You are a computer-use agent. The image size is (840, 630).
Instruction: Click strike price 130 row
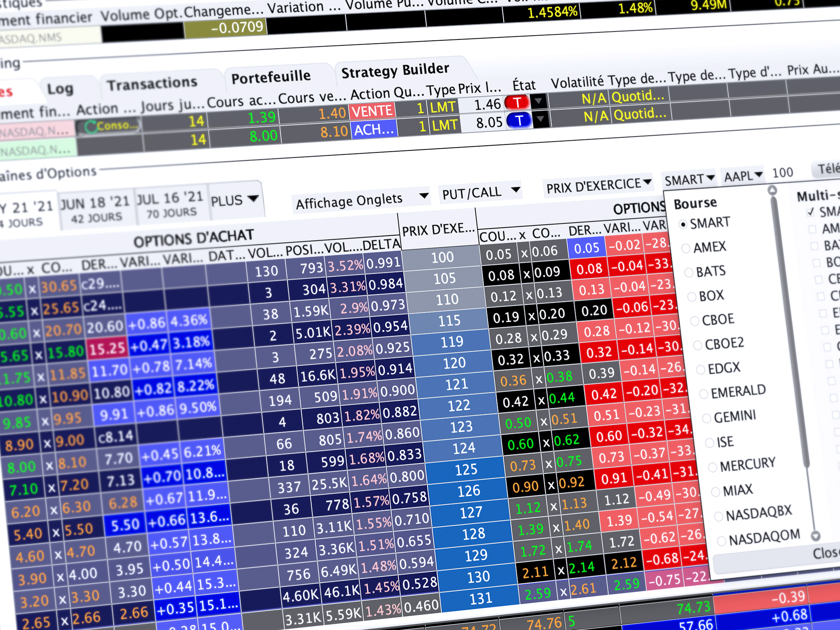(x=478, y=577)
